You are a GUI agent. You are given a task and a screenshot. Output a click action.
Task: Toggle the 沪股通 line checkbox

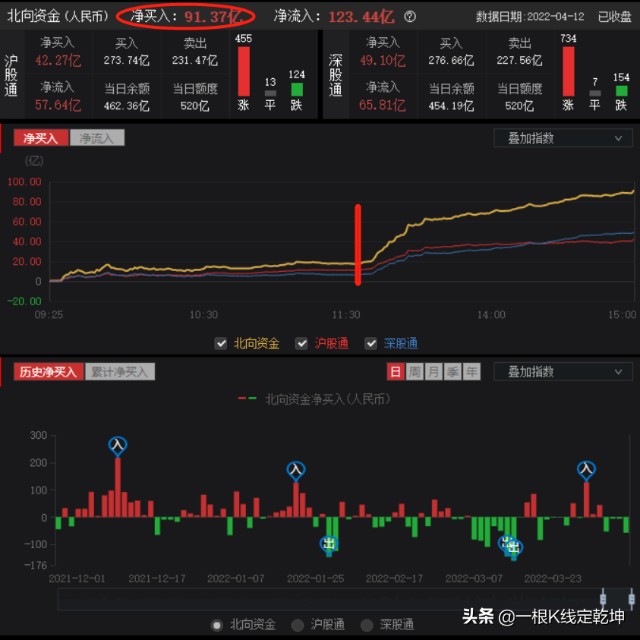coord(301,343)
